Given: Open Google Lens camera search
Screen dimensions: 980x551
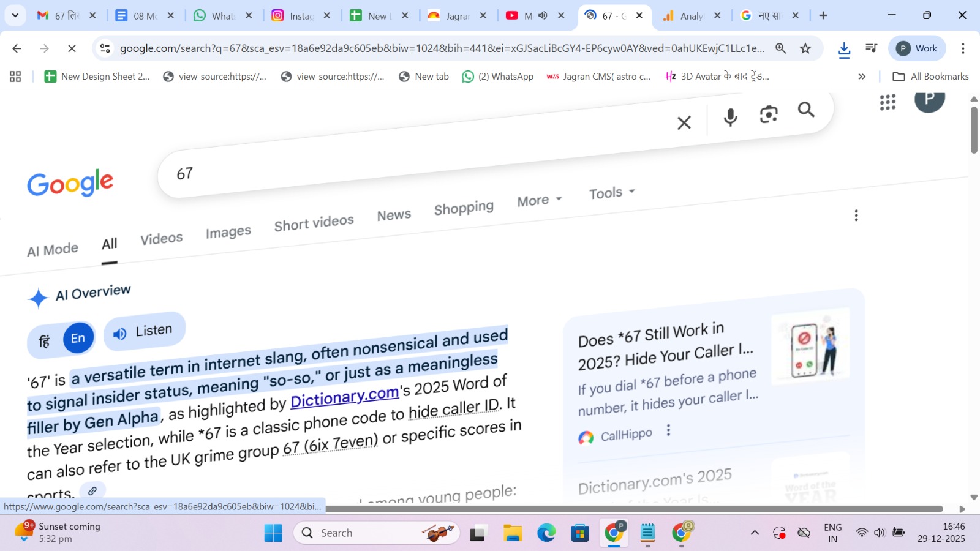Looking at the screenshot, I should click(x=769, y=114).
